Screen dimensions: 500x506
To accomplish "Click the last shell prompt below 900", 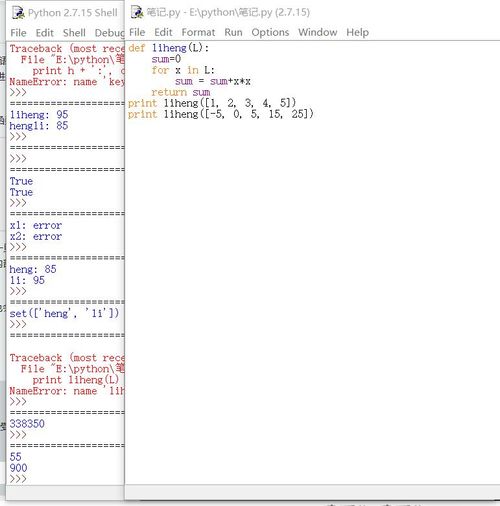I will point(18,479).
